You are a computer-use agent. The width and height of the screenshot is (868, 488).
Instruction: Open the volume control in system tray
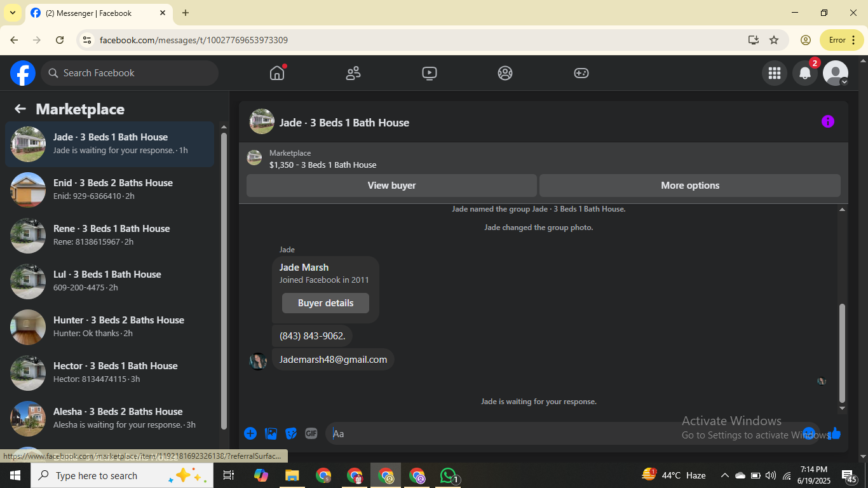click(771, 475)
